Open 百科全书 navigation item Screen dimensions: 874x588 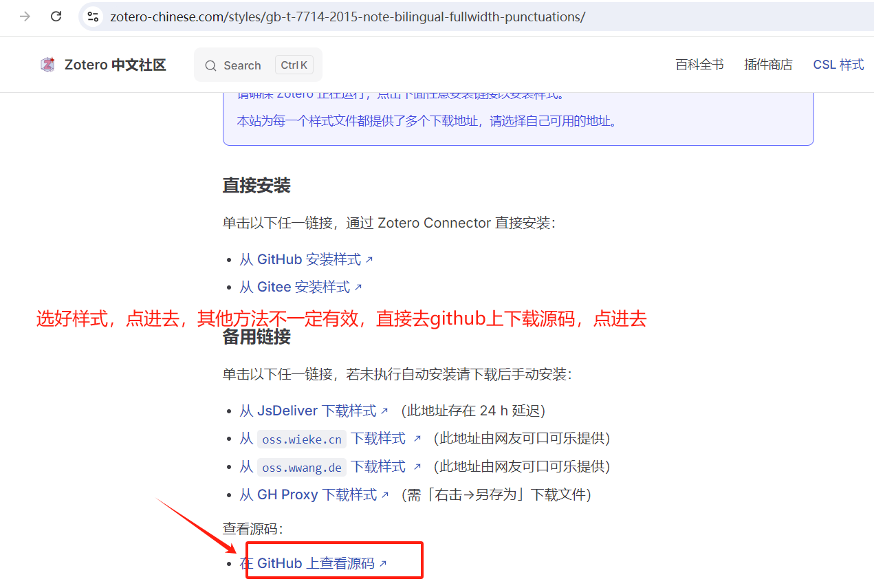click(699, 65)
